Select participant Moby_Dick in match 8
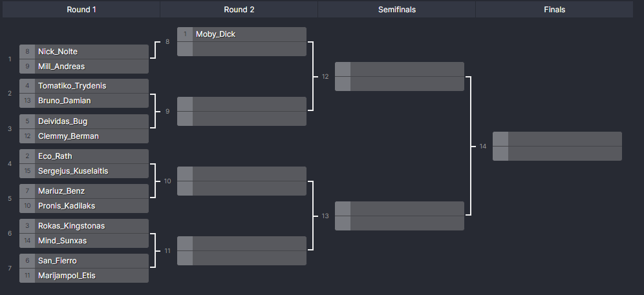This screenshot has height=295, width=644. pyautogui.click(x=242, y=34)
